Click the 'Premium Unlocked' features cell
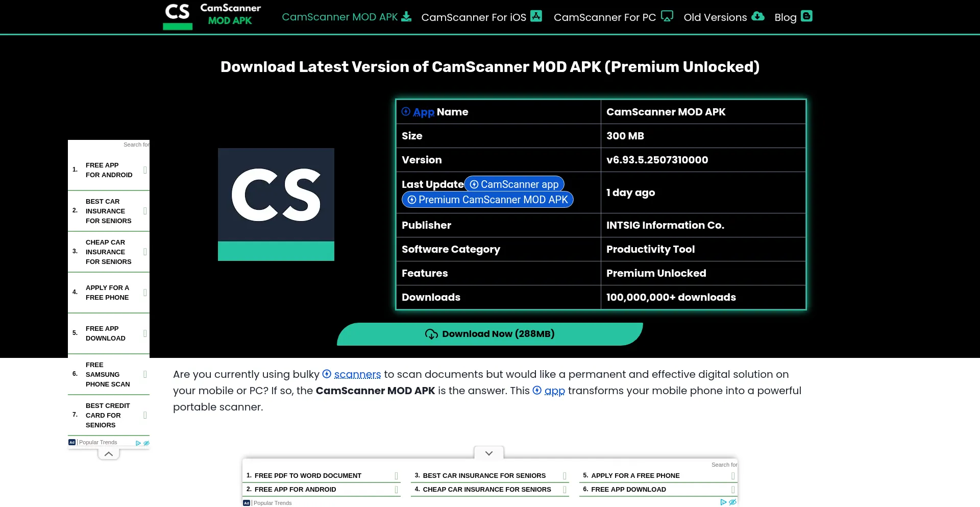Screen dimensions: 980x507 pos(703,273)
